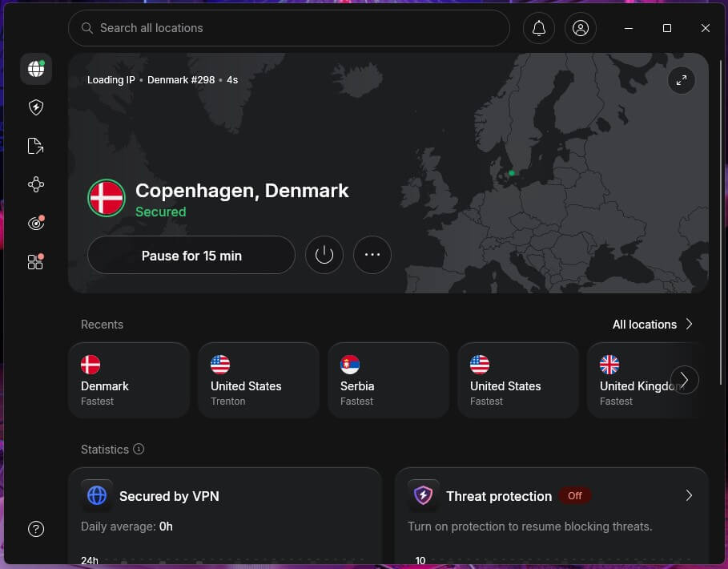The height and width of the screenshot is (569, 728).
Task: Open Threat Protection shield icon in sidebar
Action: click(x=36, y=107)
